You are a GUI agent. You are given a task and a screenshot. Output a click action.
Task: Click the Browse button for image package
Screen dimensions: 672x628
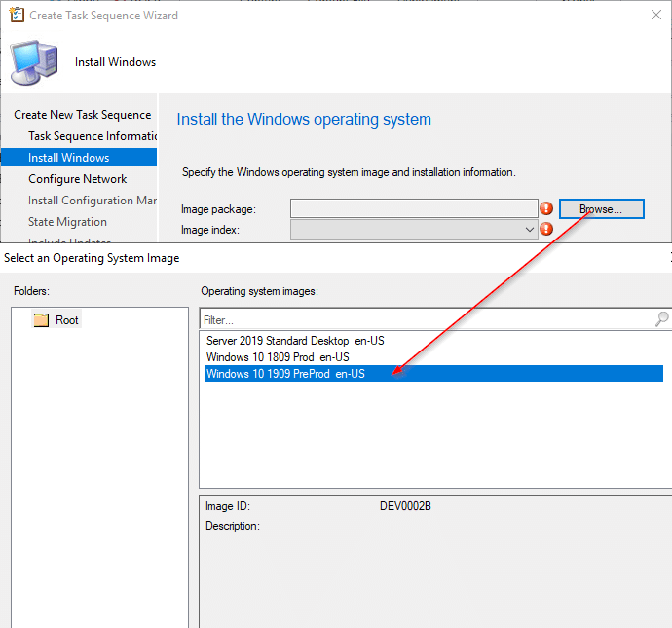click(601, 209)
